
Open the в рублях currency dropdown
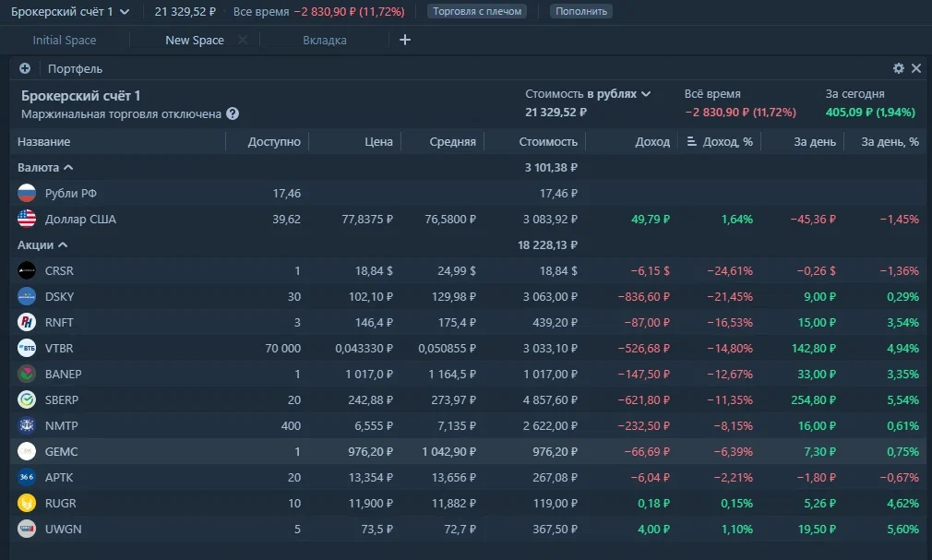[619, 94]
